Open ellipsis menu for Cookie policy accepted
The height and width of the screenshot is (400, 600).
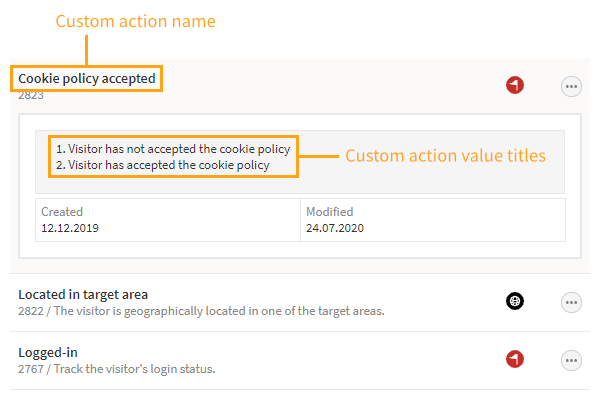pyautogui.click(x=571, y=87)
